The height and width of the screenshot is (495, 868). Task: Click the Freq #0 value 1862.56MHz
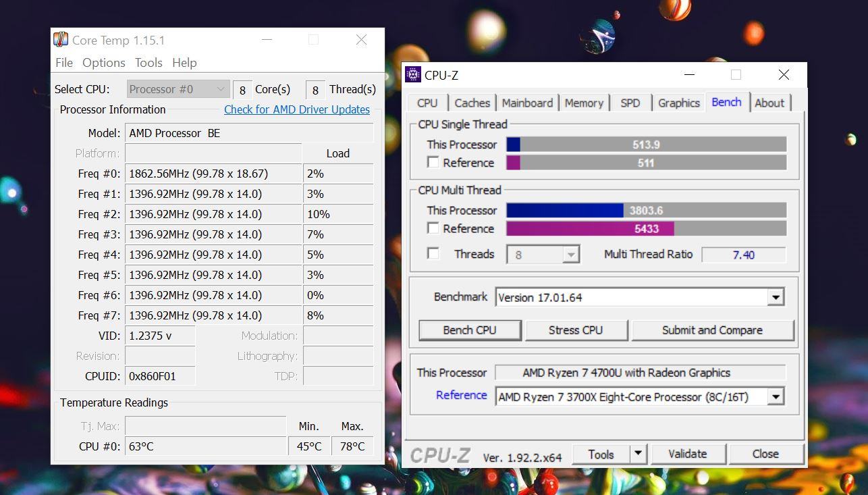213,174
